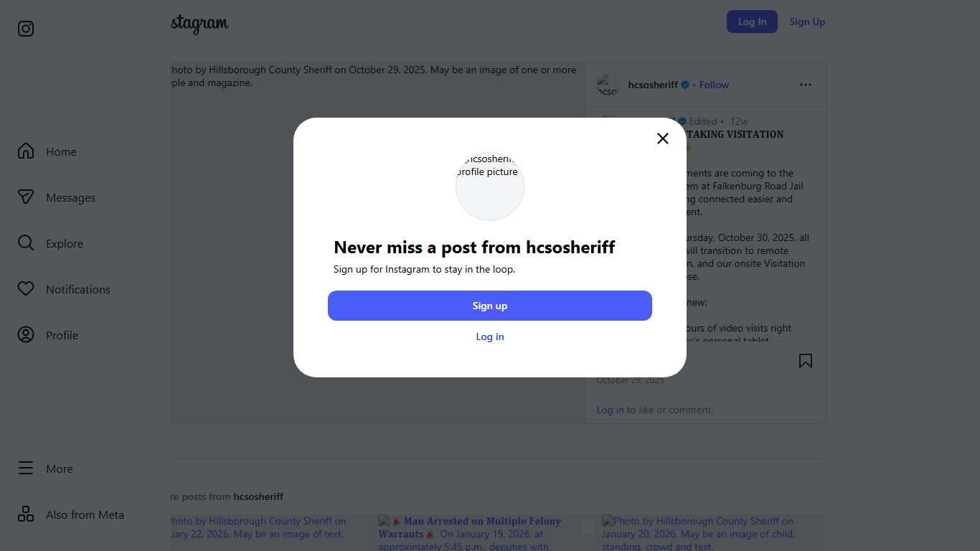Follow the hcsosheriff account
Viewport: 980px width, 551px height.
tap(713, 85)
